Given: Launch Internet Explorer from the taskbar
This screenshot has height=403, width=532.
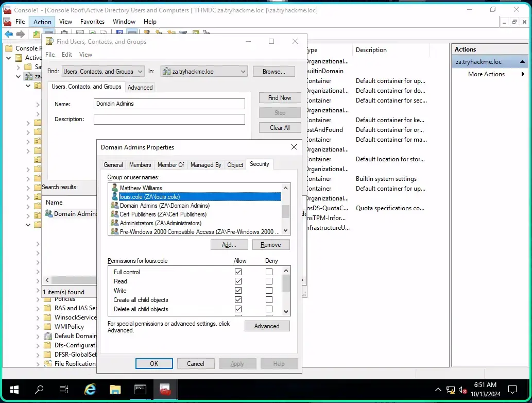Looking at the screenshot, I should point(90,390).
